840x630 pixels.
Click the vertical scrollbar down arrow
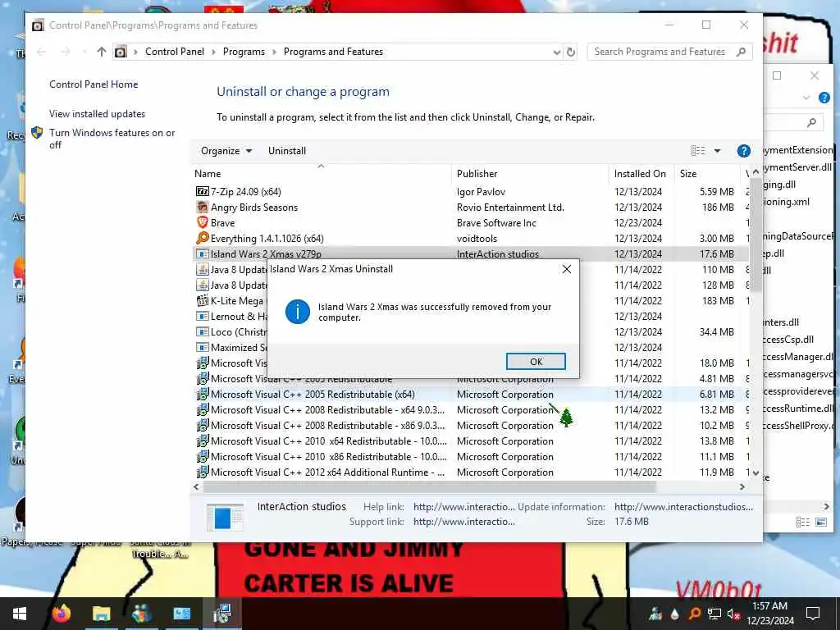point(756,473)
